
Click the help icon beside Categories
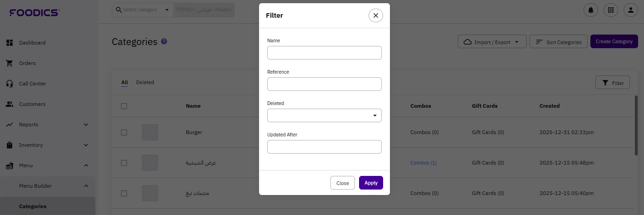click(164, 41)
